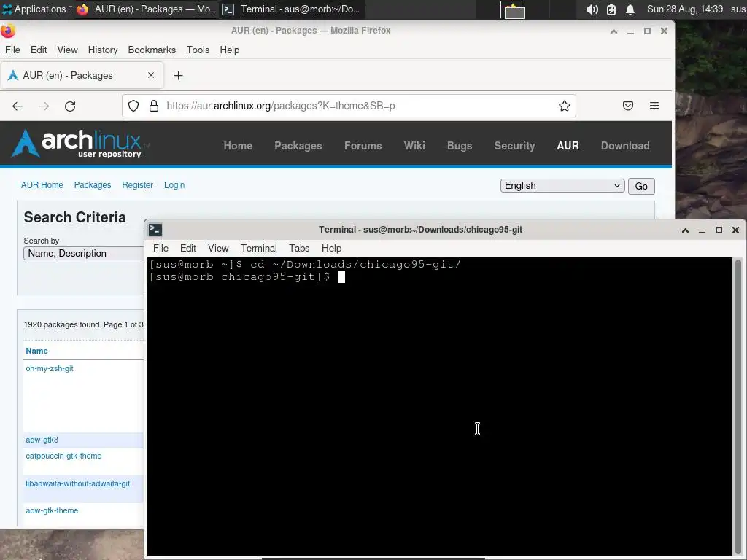Click the power manager battery panel icon
747x560 pixels.
click(x=611, y=9)
